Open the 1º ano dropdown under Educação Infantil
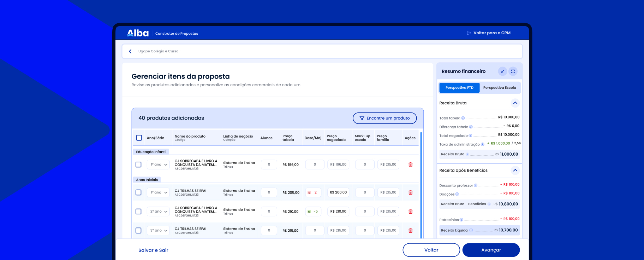Image resolution: width=644 pixels, height=260 pixels. point(158,164)
